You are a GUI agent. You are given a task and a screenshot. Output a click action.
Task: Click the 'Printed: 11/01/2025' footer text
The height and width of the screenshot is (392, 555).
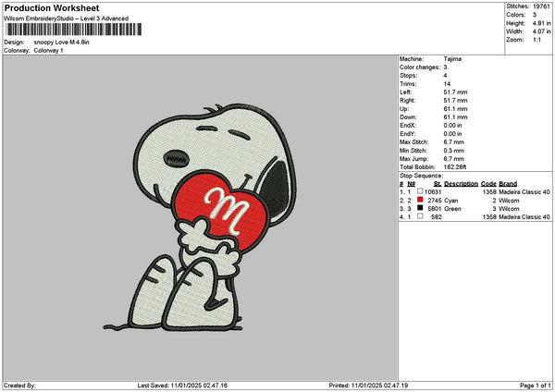[368, 386]
